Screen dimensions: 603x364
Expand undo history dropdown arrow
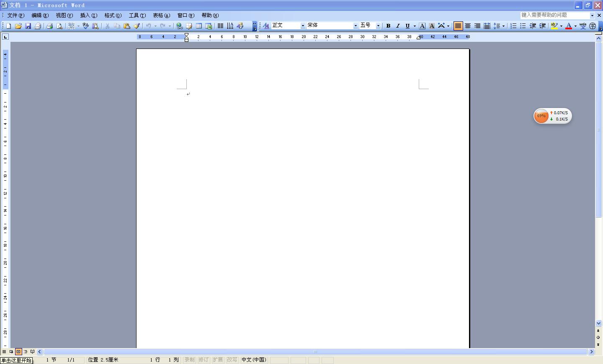(155, 26)
